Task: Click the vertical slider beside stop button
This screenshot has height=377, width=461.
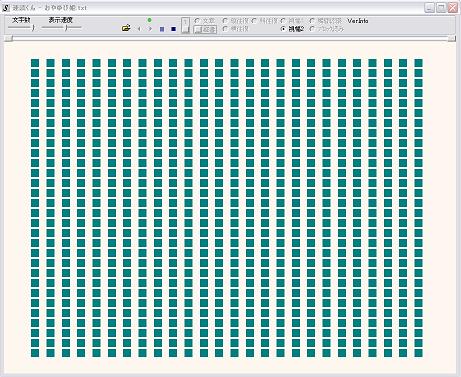Action: [x=185, y=25]
